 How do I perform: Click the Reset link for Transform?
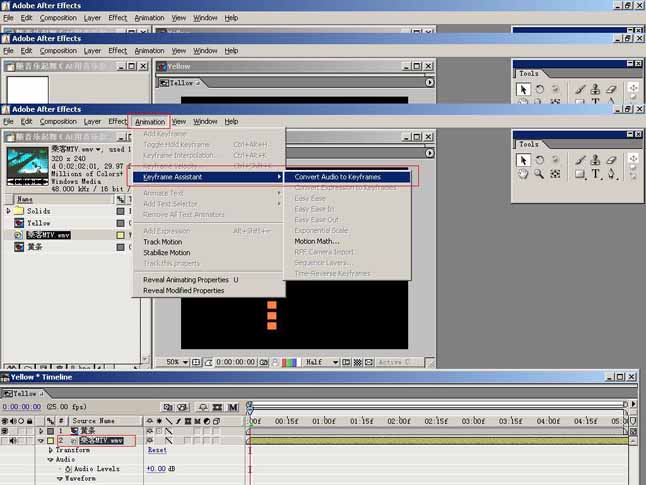coord(157,450)
